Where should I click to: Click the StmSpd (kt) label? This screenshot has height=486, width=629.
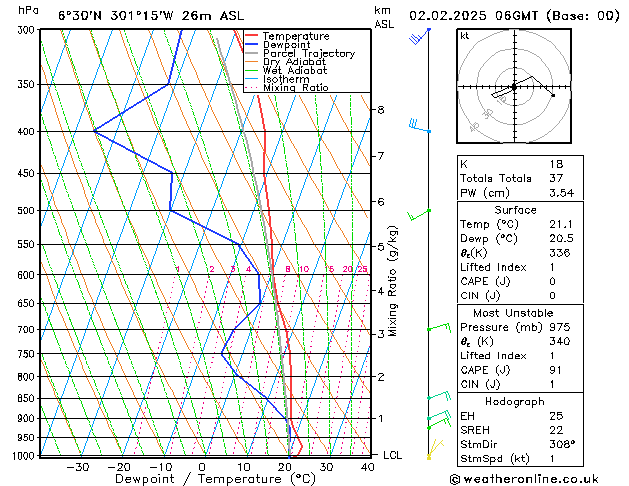(495, 458)
